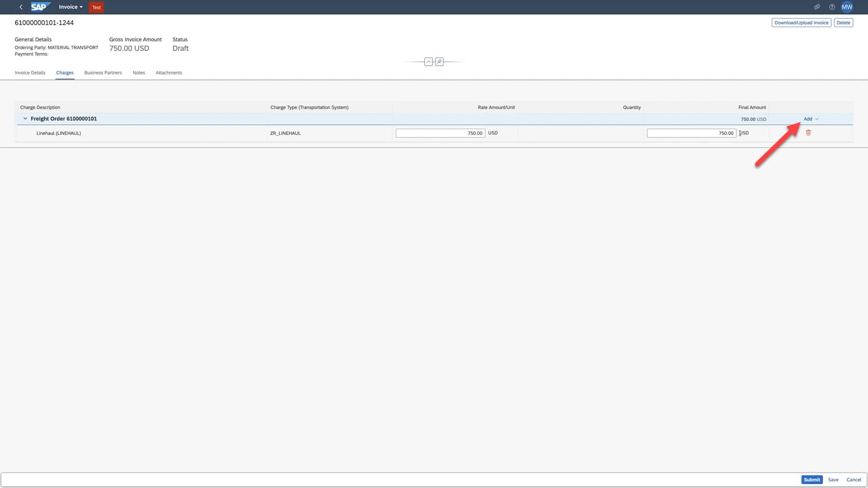
Task: Click the Quantity column header
Action: (x=632, y=108)
